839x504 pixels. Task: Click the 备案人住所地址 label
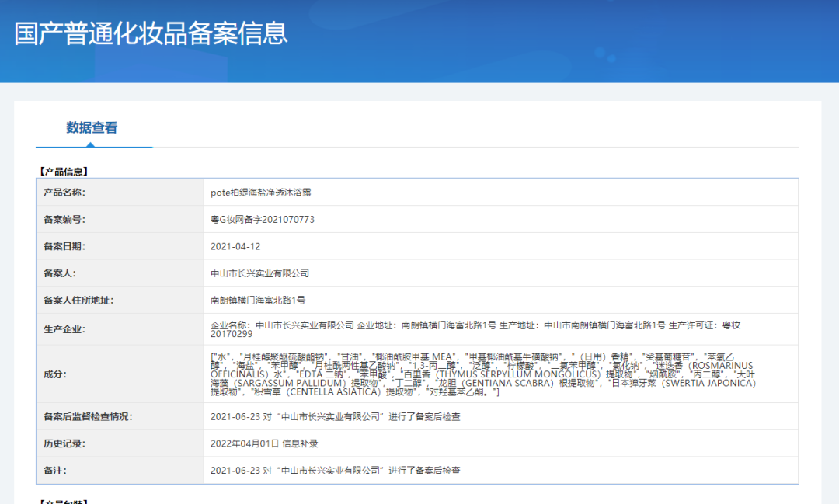click(x=78, y=301)
